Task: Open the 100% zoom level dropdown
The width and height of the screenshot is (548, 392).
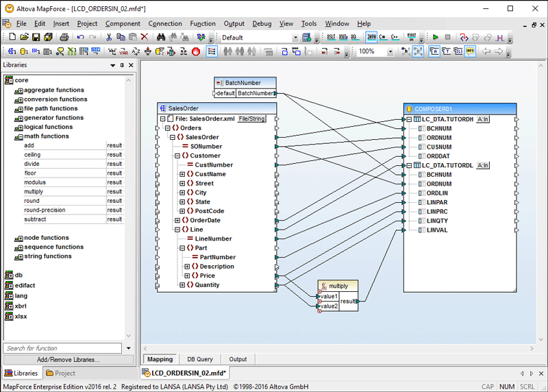Action: click(390, 51)
